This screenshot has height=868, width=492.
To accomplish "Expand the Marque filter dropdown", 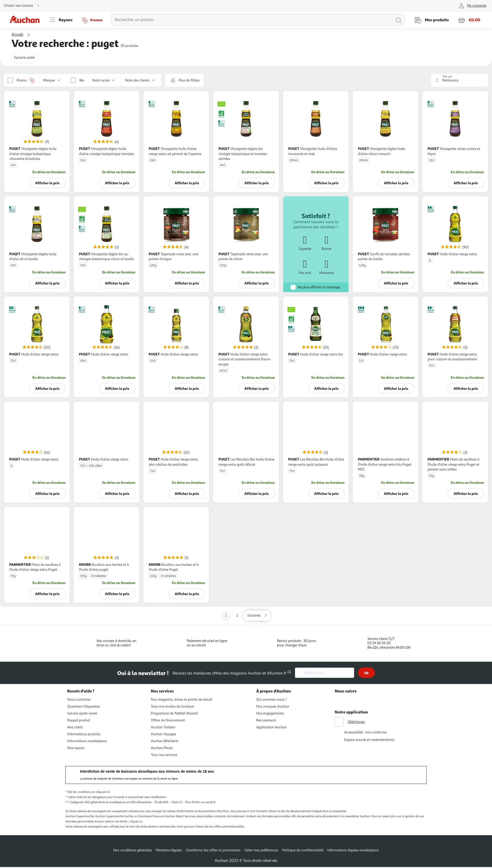I will [52, 80].
